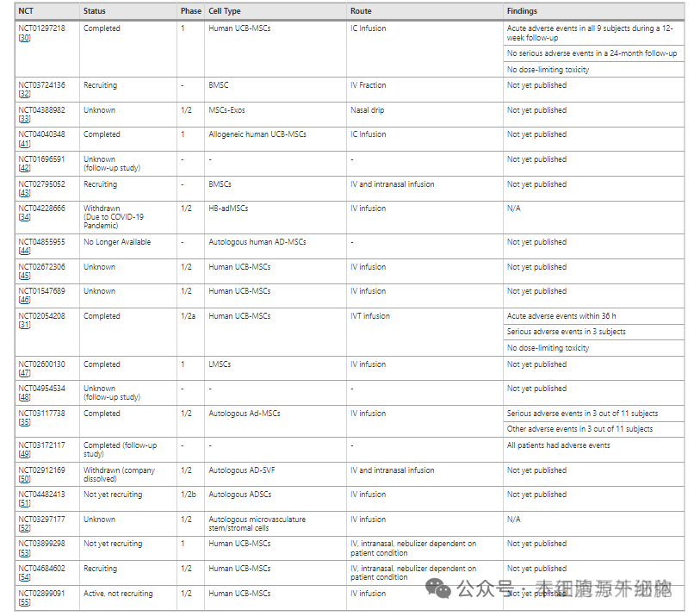Click 'BMSC' cell type for NCT03724136
The image size is (694, 616).
point(219,85)
